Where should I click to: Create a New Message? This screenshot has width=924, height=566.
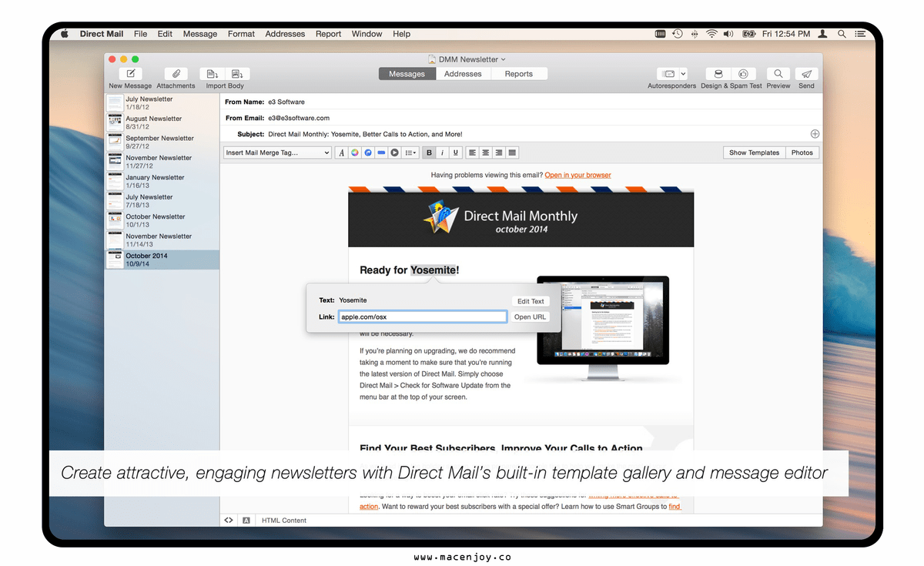pyautogui.click(x=130, y=74)
